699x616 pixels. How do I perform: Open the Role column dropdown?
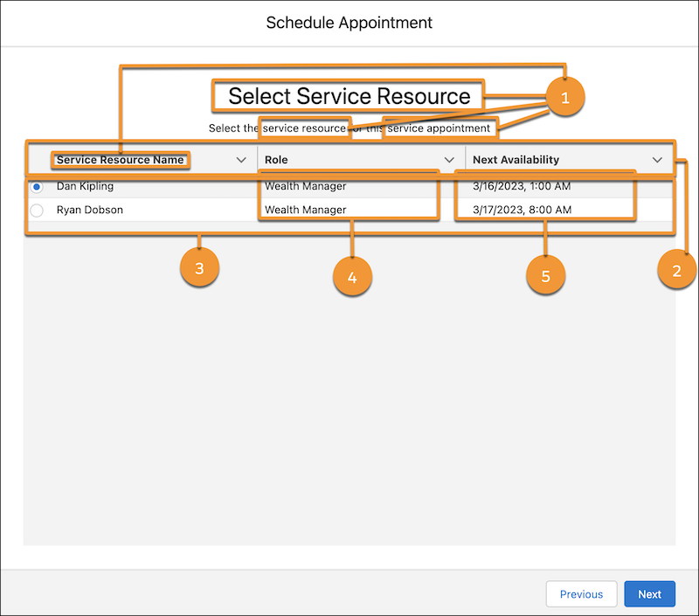[x=450, y=159]
